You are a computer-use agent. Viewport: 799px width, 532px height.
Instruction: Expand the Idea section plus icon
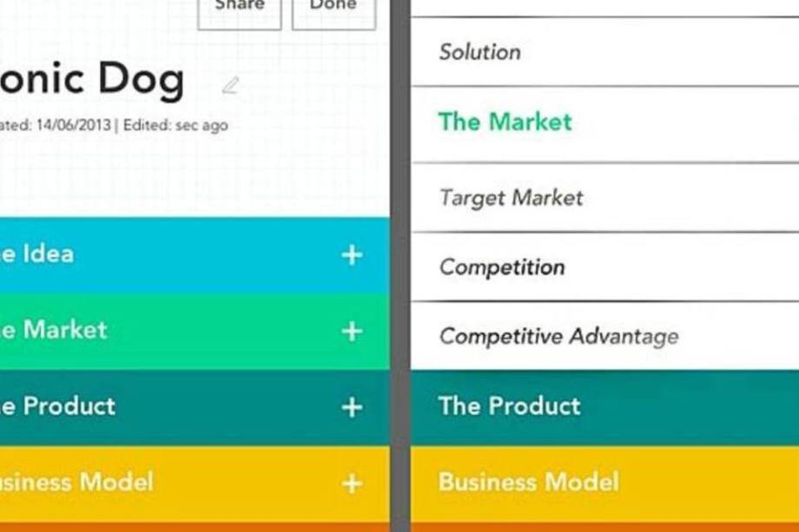[352, 255]
